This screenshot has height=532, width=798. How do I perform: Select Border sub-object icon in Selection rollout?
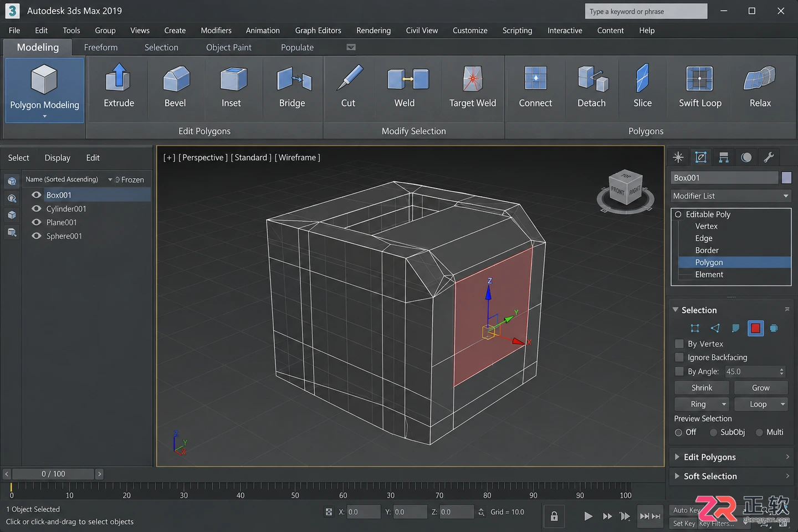point(735,328)
